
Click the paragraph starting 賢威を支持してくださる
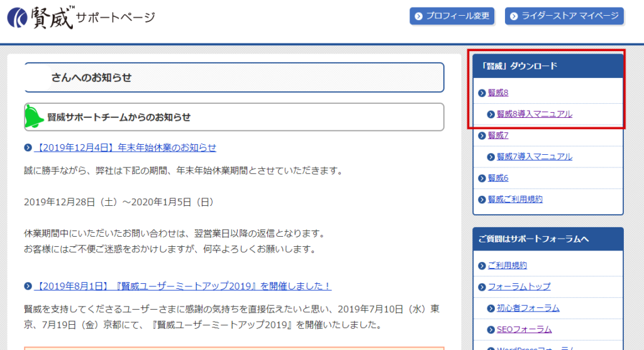tap(231, 317)
